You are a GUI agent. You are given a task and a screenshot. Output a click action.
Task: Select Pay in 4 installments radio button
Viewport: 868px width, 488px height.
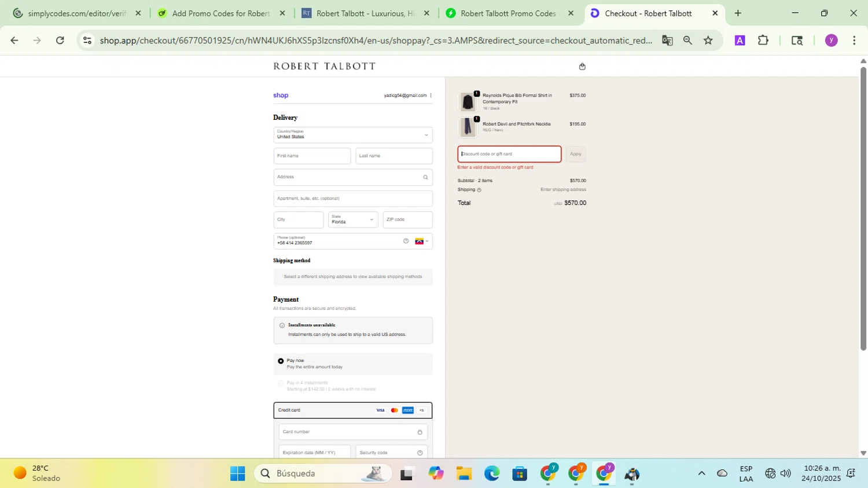(281, 383)
